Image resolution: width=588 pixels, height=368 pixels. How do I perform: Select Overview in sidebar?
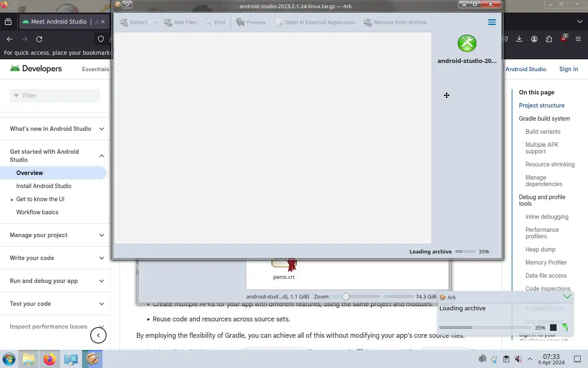[x=53, y=173]
